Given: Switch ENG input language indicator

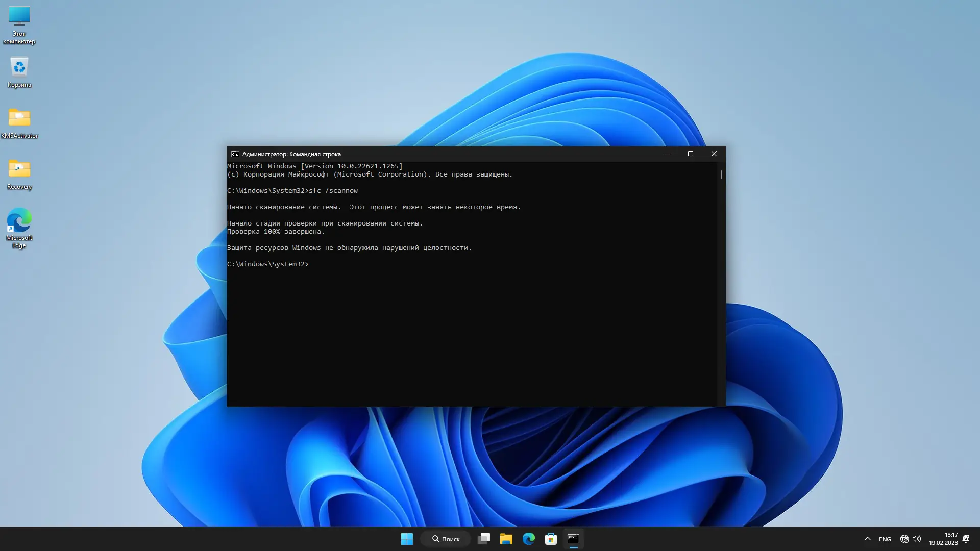Looking at the screenshot, I should [x=885, y=539].
